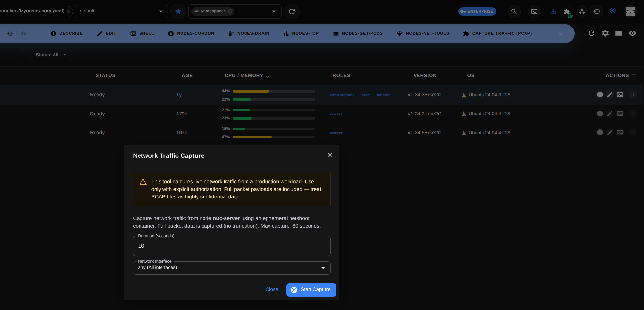
Task: Toggle the eye visibility icon
Action: (x=633, y=33)
